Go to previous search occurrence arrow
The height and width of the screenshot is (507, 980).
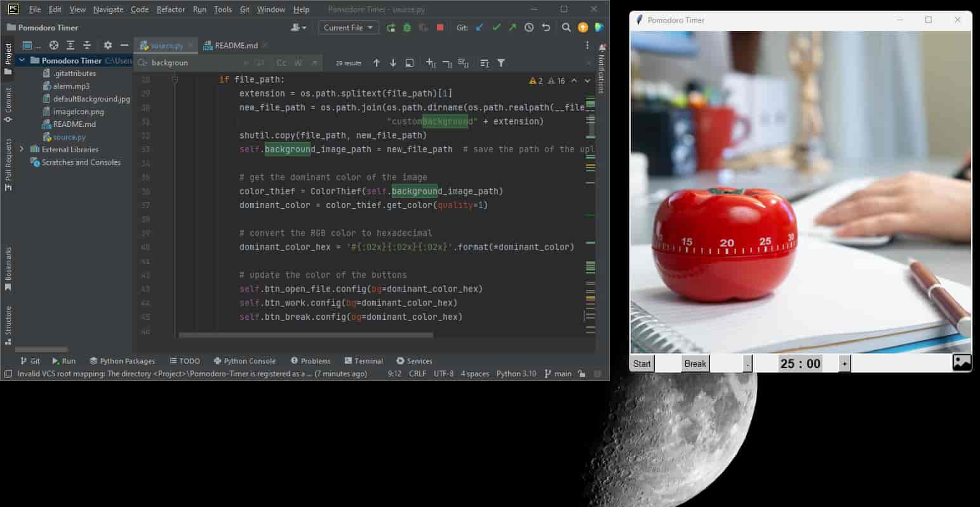click(377, 63)
